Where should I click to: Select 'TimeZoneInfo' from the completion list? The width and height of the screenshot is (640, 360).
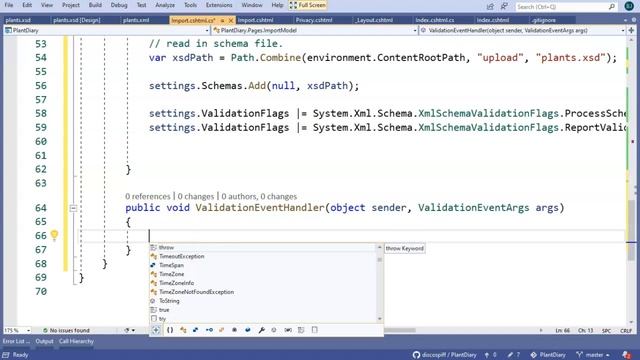click(x=263, y=283)
